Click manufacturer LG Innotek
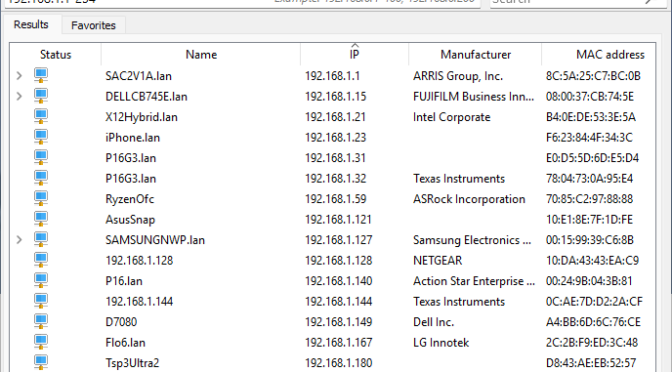672x372 pixels. tap(441, 342)
